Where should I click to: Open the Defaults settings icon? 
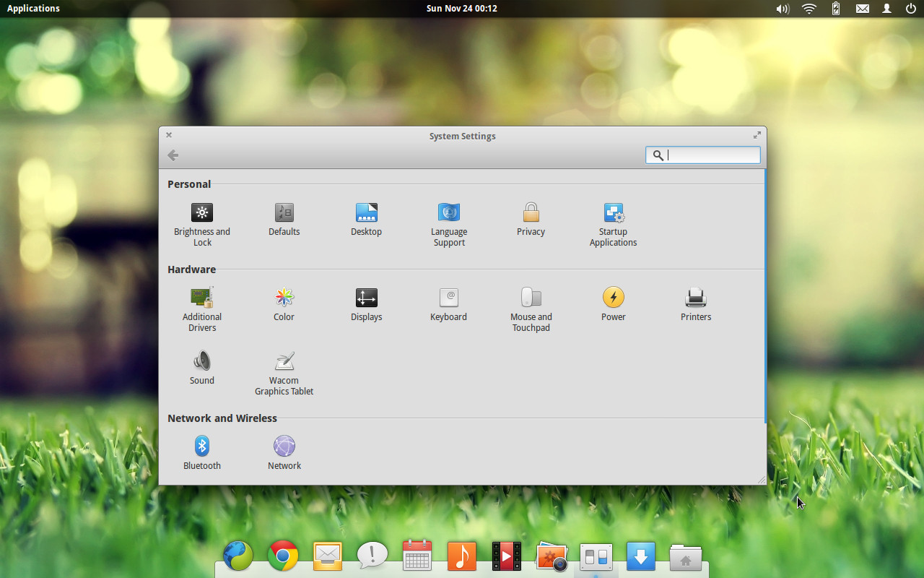(x=284, y=212)
